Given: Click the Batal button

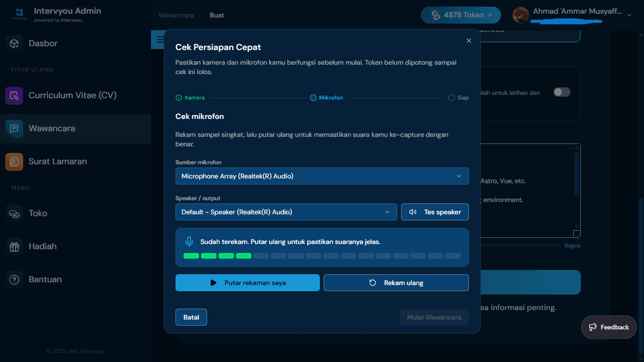Looking at the screenshot, I should click(191, 317).
